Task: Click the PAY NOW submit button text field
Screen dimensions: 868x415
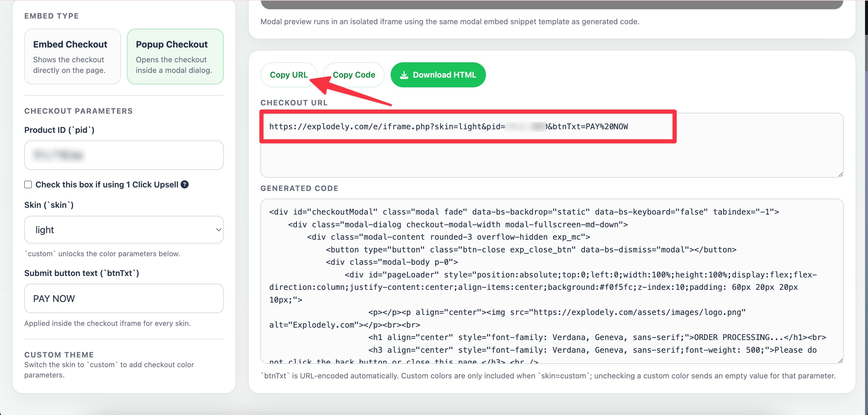Action: (124, 298)
